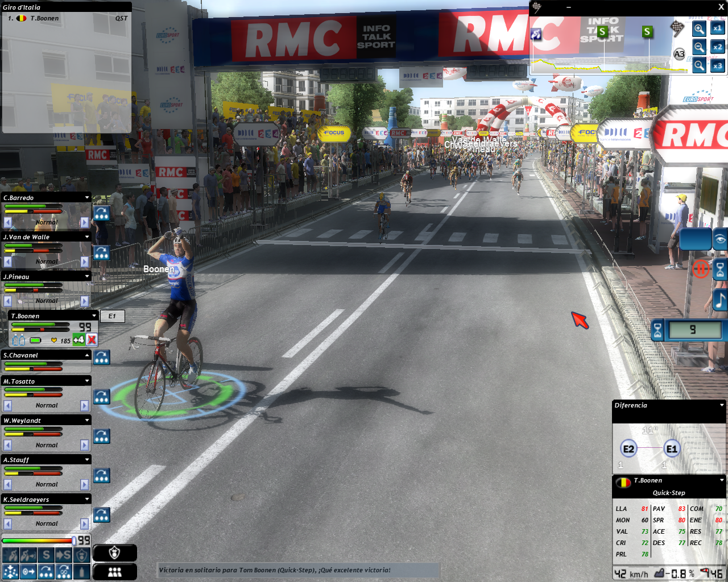Toggle the music note sound icon
Image resolution: width=728 pixels, height=582 pixels.
coord(720,301)
